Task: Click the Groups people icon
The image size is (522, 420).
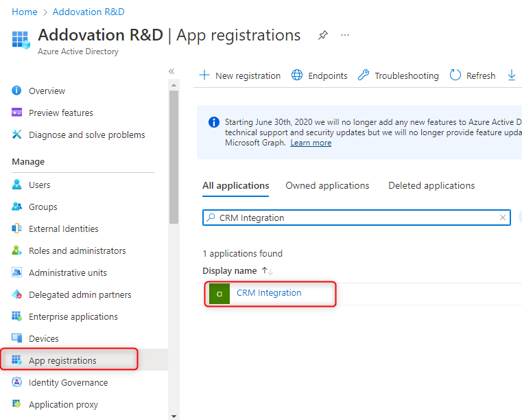Action: (16, 207)
